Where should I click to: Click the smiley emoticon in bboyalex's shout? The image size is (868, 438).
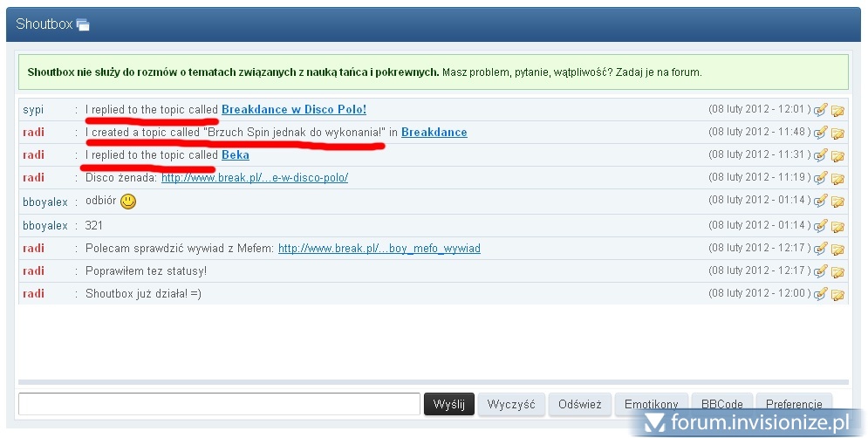[x=128, y=202]
